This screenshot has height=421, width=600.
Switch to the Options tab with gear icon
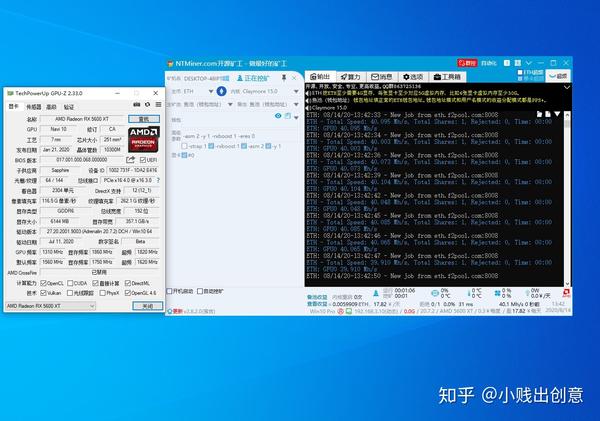pos(413,77)
